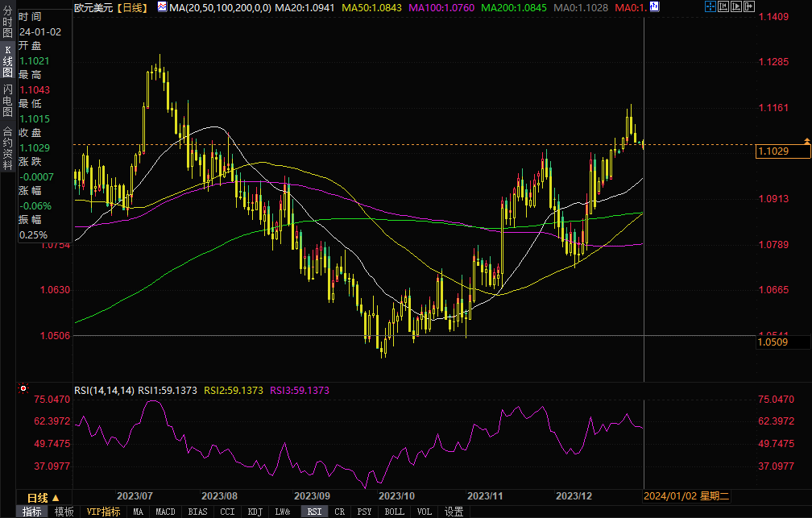This screenshot has height=518, width=812.
Task: Open 设置 indicator settings
Action: click(x=454, y=512)
